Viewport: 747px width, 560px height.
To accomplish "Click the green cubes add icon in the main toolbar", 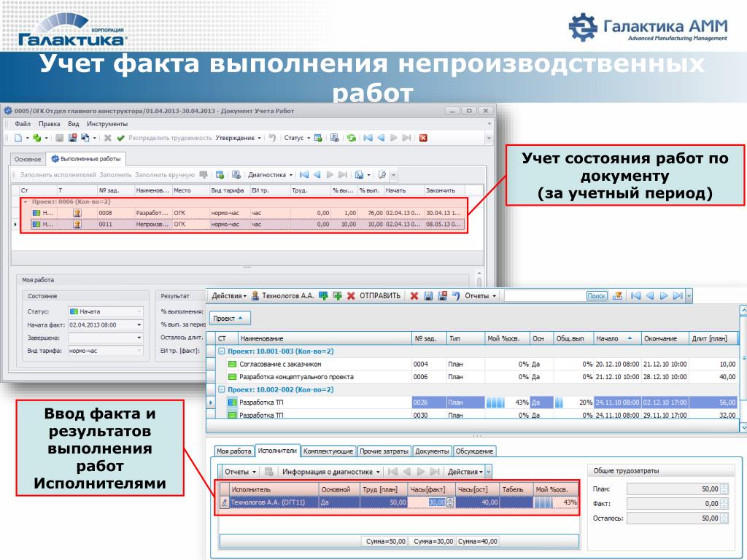I will click(x=36, y=138).
